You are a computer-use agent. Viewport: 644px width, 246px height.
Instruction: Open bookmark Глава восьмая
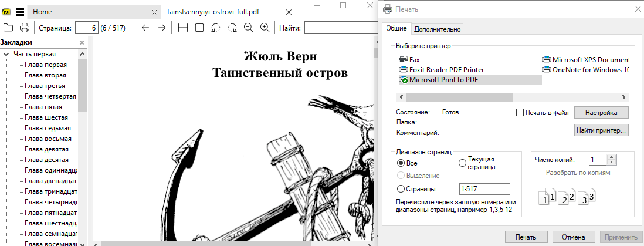tap(48, 139)
